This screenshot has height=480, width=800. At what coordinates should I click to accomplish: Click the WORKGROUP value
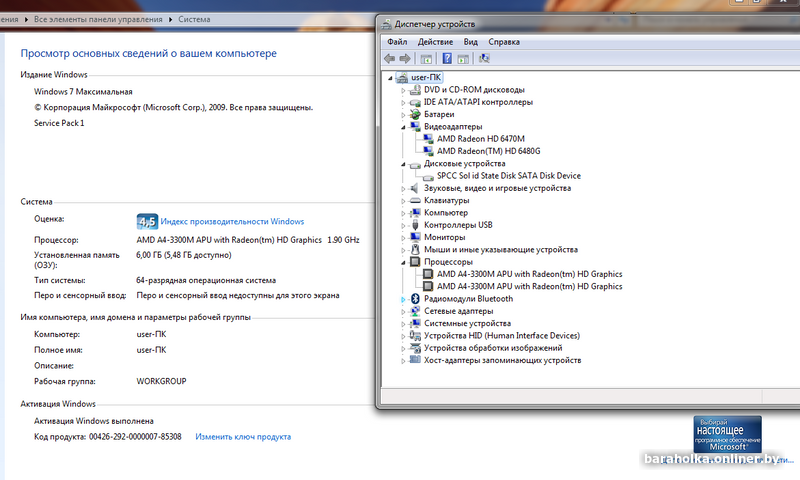click(161, 381)
